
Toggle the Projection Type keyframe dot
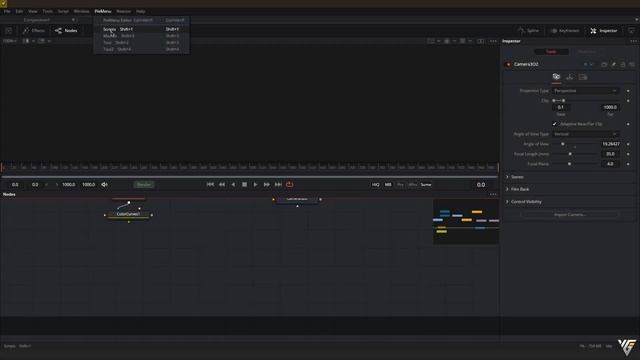point(628,91)
